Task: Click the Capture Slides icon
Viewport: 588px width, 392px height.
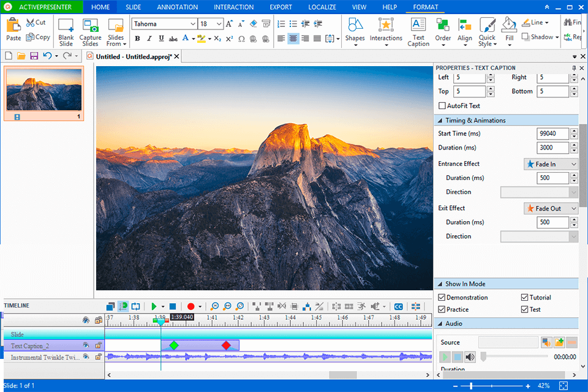Action: [91, 26]
